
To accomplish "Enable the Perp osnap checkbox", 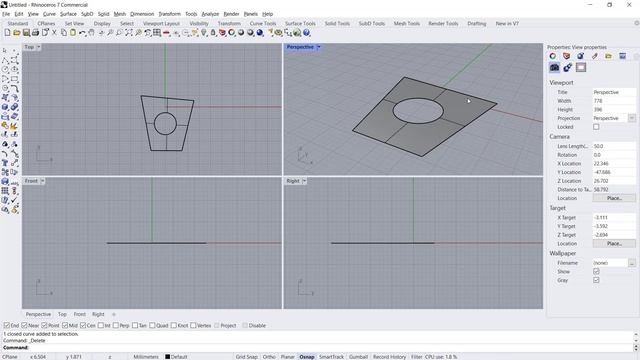I will tap(116, 325).
